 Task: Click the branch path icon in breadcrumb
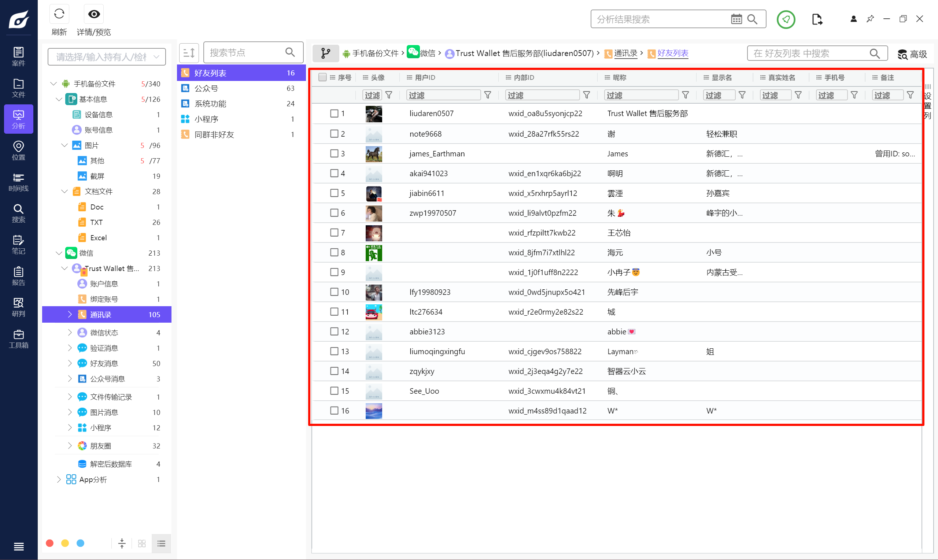325,53
